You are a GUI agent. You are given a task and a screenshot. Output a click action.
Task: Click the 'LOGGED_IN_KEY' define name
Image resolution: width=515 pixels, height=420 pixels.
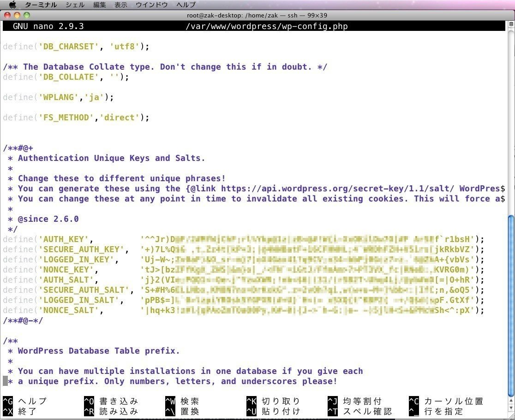click(76, 260)
